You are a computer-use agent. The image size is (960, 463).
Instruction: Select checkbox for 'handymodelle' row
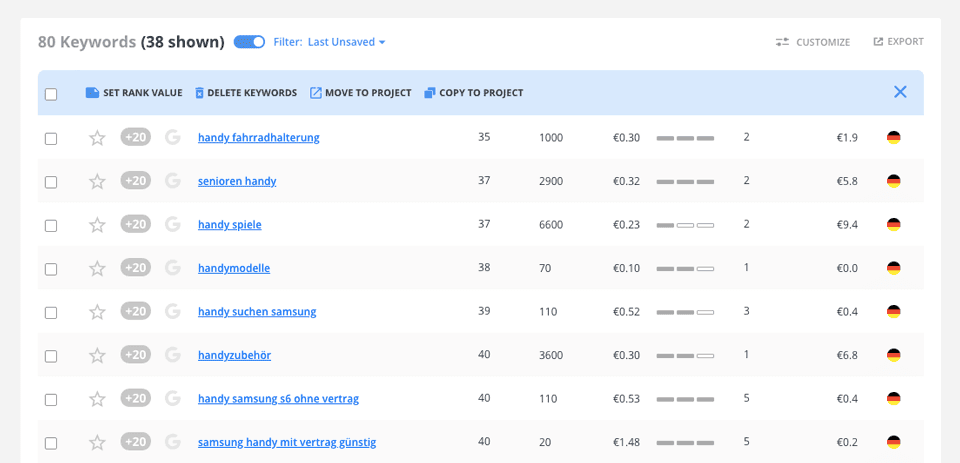[x=51, y=269]
